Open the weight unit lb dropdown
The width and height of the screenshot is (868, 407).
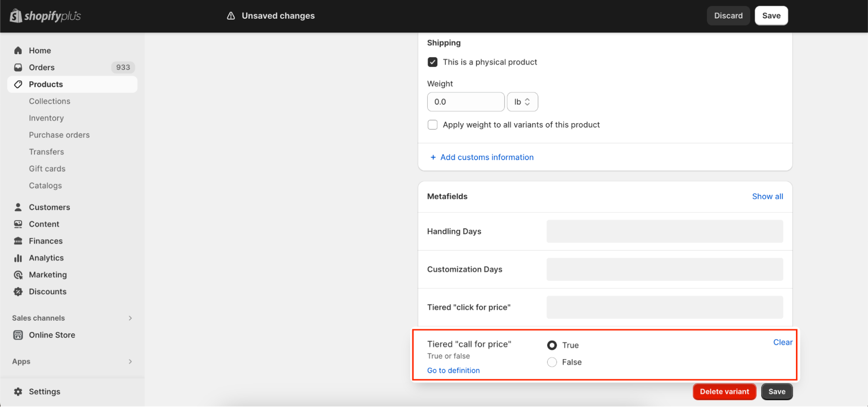point(522,102)
